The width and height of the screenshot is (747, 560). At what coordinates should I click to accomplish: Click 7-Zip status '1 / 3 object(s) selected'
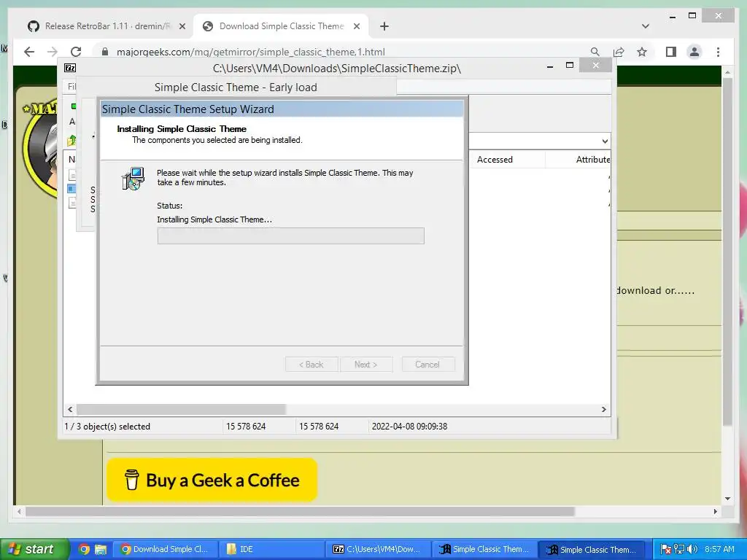107,427
